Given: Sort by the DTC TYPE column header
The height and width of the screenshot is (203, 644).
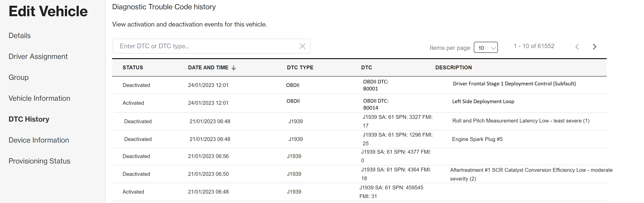Looking at the screenshot, I should [x=300, y=67].
